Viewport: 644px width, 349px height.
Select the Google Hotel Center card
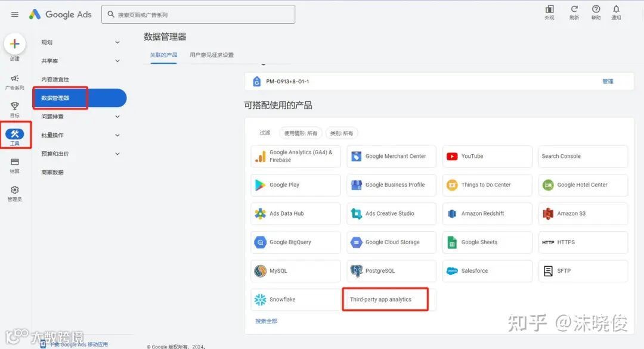pos(583,185)
